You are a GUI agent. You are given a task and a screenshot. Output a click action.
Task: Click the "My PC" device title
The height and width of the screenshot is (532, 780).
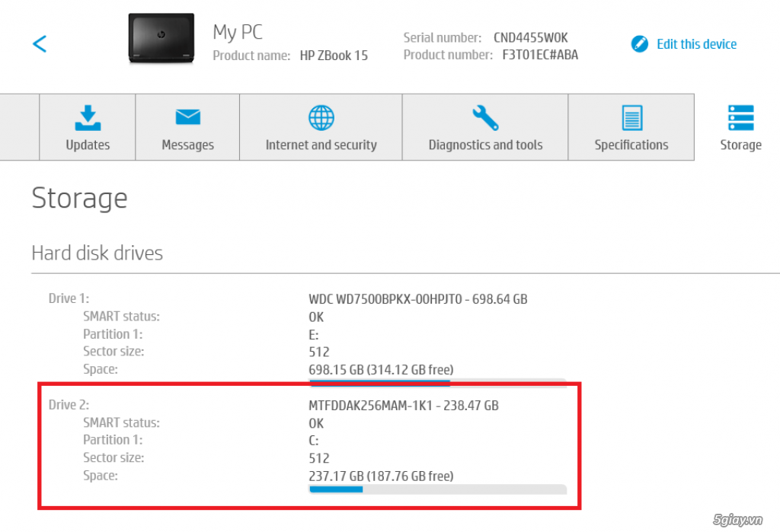238,33
